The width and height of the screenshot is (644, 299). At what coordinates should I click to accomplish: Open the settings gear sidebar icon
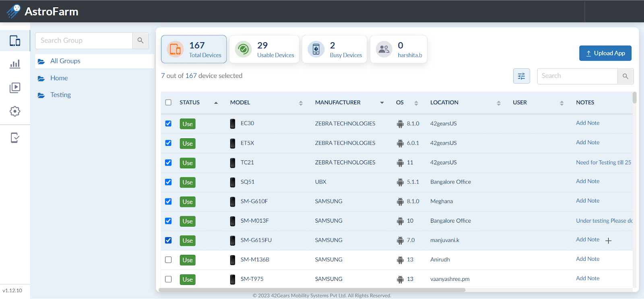(15, 111)
